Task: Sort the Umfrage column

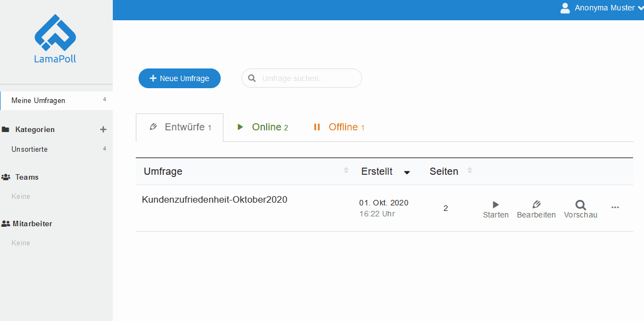Action: (x=346, y=170)
